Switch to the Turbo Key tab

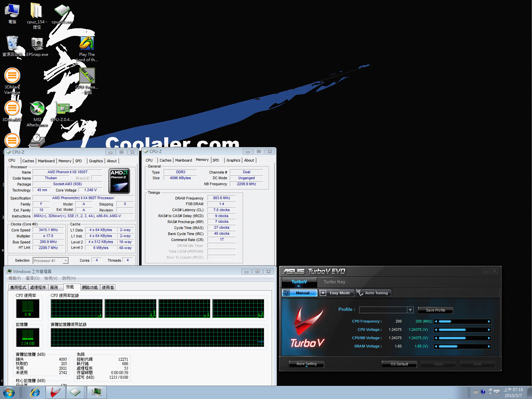coord(334,282)
